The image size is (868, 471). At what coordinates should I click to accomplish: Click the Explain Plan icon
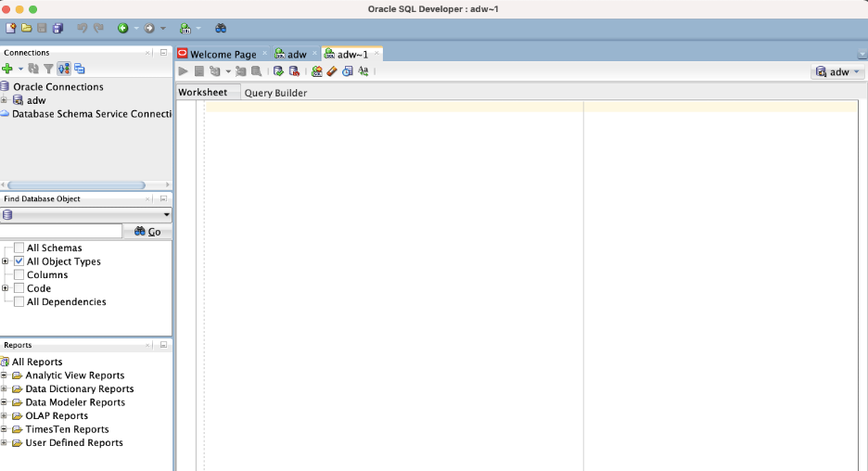[215, 70]
